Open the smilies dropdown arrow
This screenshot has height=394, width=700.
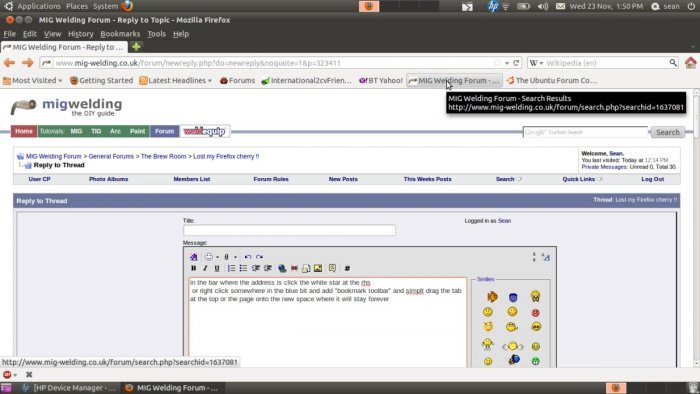[217, 257]
